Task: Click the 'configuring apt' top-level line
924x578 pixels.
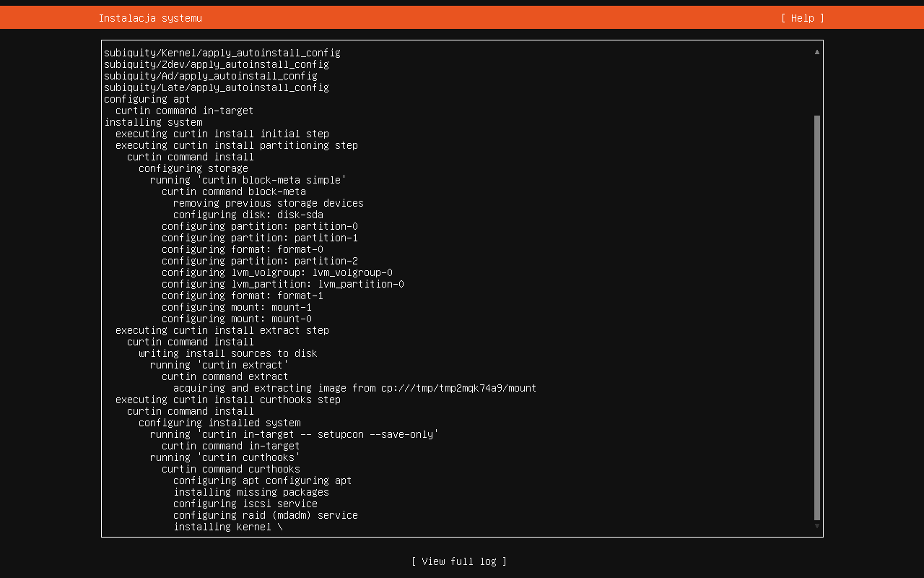Action: tap(147, 99)
